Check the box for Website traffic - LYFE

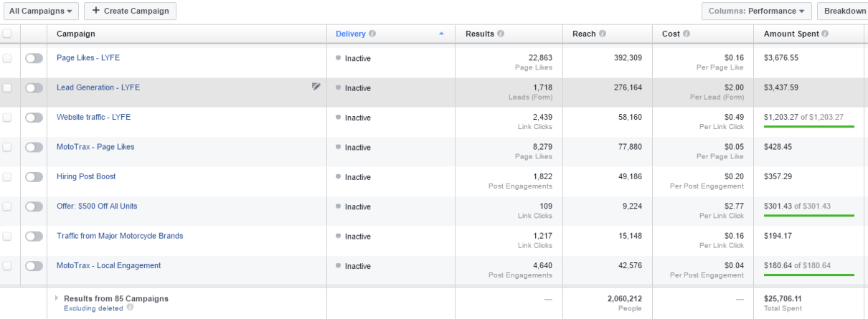[7, 118]
